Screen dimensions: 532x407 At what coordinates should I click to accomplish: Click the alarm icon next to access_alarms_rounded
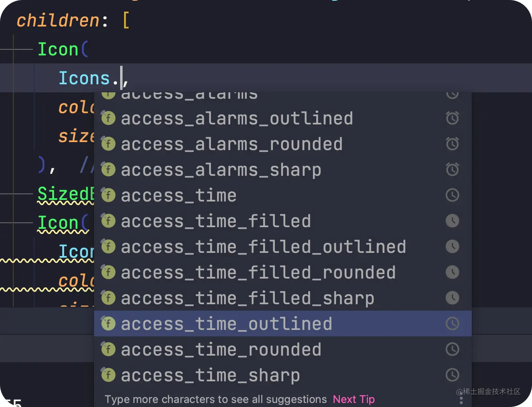(452, 144)
